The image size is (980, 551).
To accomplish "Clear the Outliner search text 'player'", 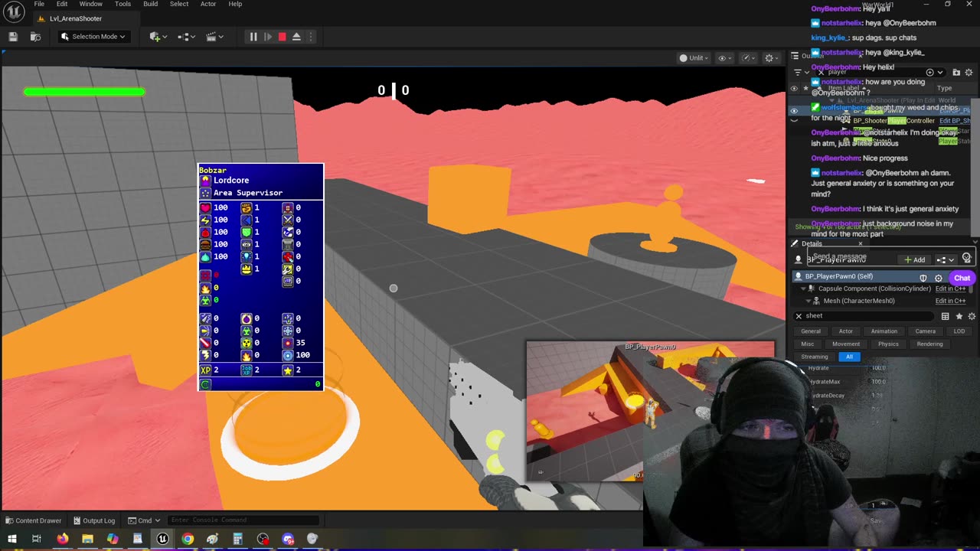I will point(821,72).
